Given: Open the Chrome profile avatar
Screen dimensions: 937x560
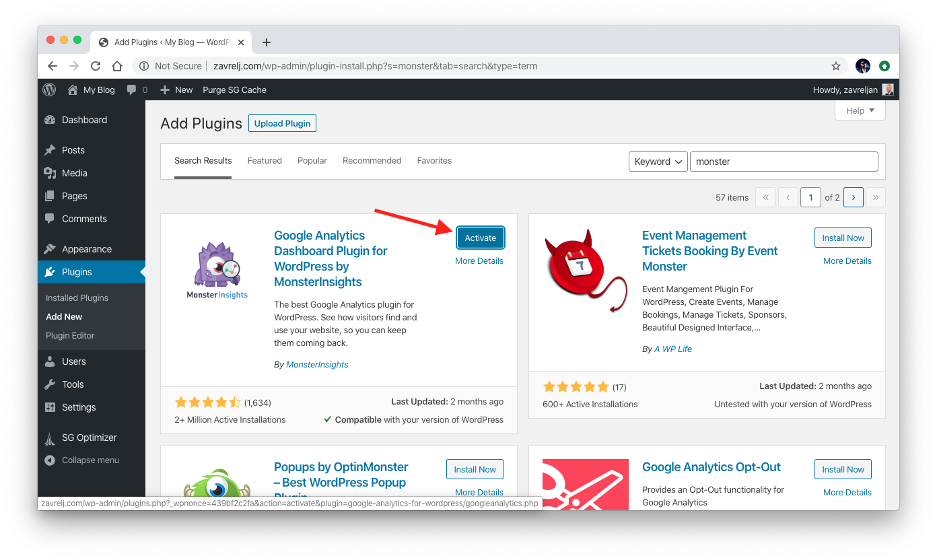Looking at the screenshot, I should pyautogui.click(x=863, y=66).
